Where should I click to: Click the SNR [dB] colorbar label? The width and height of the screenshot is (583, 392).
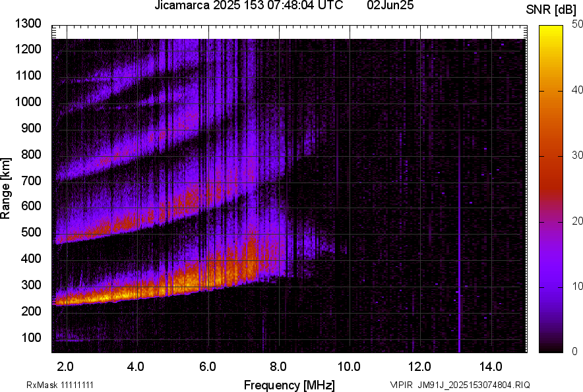[x=551, y=10]
